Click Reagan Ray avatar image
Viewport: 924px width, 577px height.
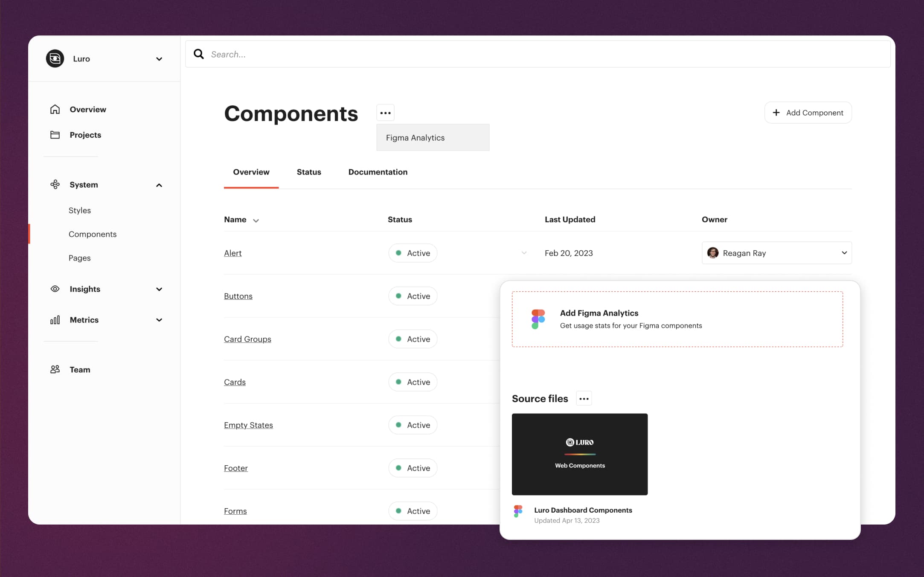tap(713, 253)
